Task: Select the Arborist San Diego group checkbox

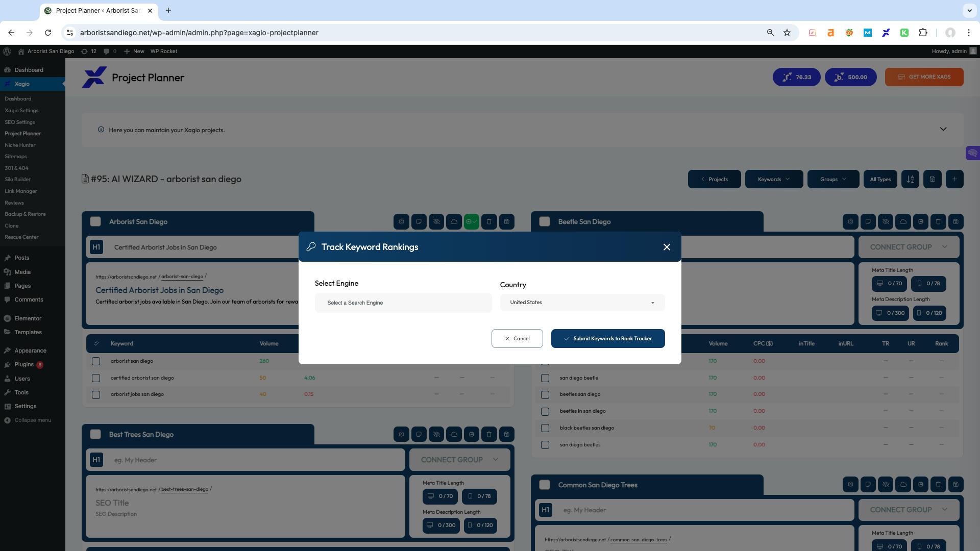Action: coord(95,221)
